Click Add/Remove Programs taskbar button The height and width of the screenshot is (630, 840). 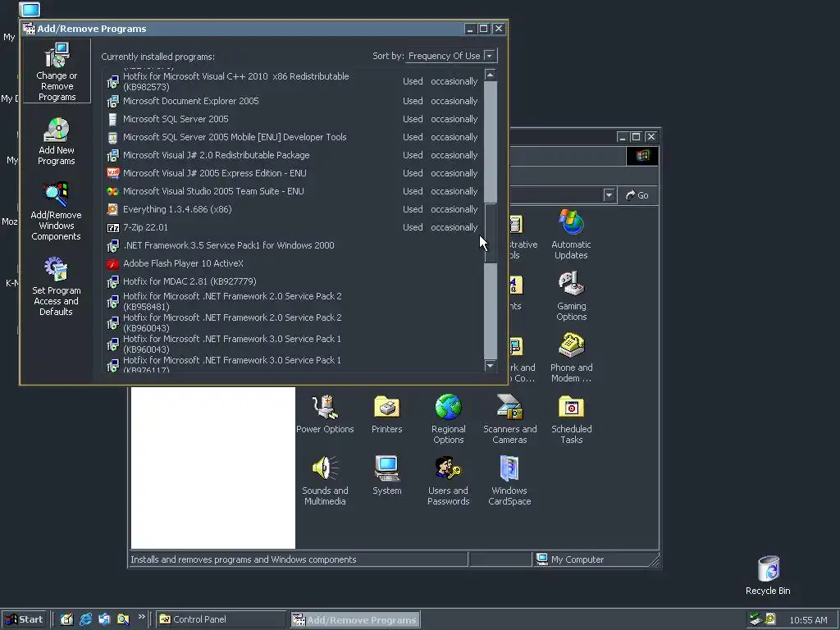coord(355,620)
